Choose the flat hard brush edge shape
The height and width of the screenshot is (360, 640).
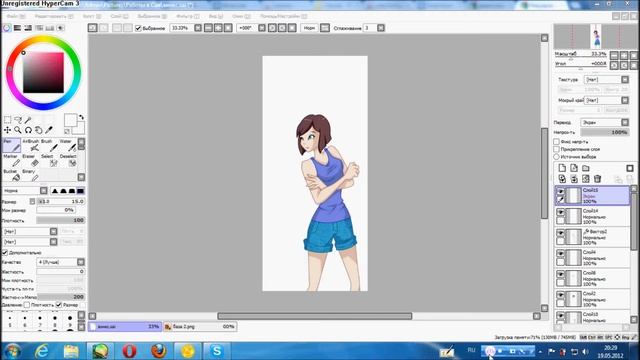click(80, 191)
